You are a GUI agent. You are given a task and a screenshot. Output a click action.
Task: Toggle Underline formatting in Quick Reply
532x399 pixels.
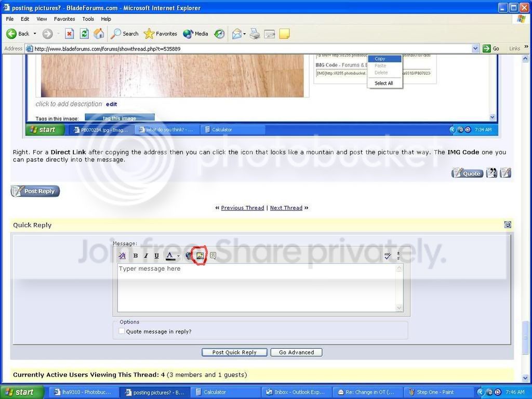156,256
